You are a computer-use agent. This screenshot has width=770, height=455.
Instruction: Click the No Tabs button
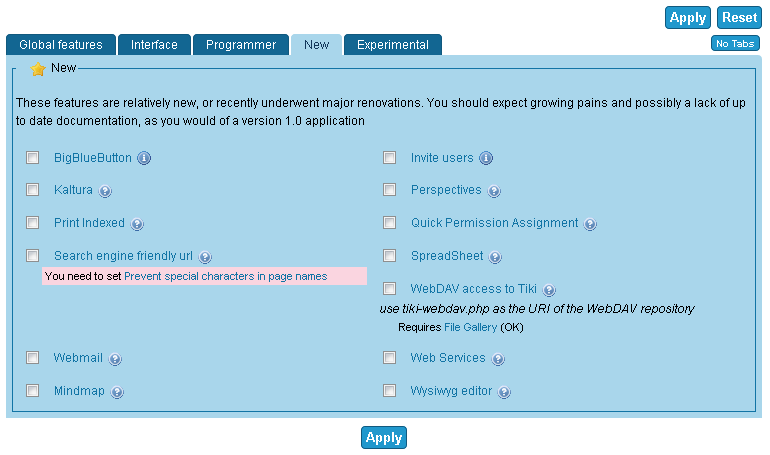coord(735,44)
